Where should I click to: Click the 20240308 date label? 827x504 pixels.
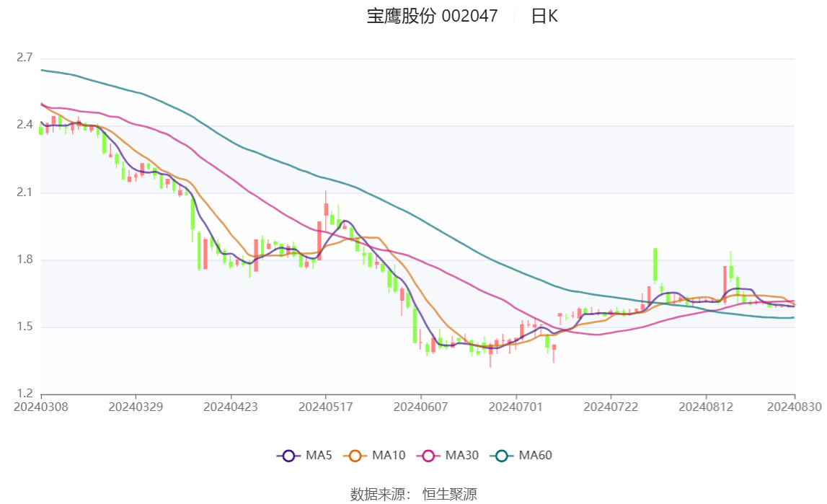point(40,407)
